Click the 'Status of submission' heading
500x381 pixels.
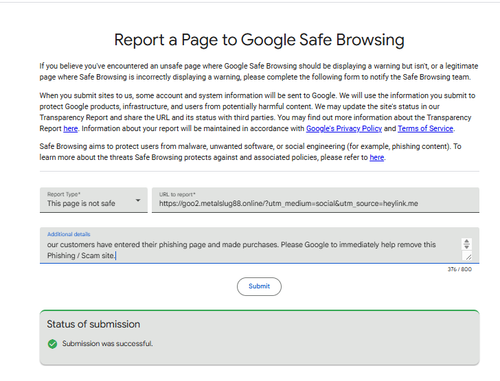click(x=93, y=324)
